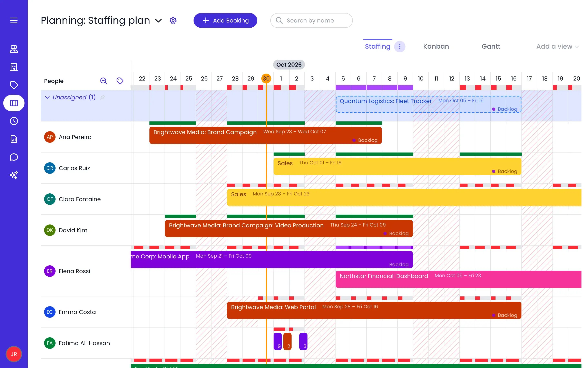Viewport: 588px width, 368px height.
Task: Open Carlos Ruiz's Sales booking
Action: (397, 166)
